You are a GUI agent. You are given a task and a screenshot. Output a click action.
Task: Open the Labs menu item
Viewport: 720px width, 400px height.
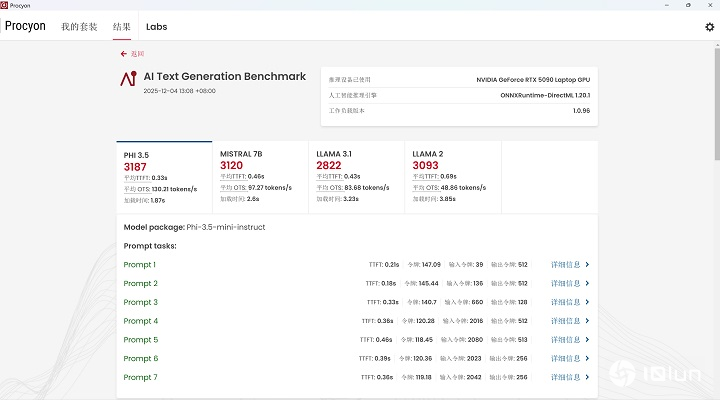[x=156, y=27]
